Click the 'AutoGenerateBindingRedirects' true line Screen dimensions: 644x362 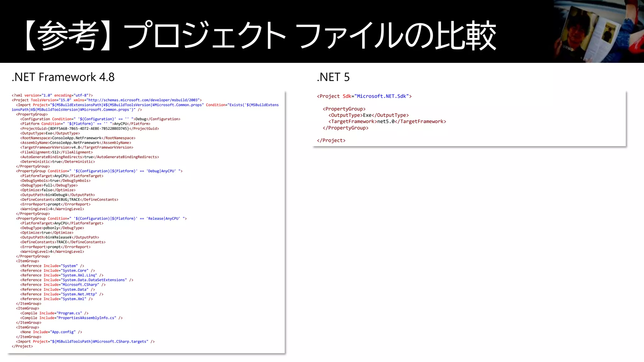click(x=90, y=157)
